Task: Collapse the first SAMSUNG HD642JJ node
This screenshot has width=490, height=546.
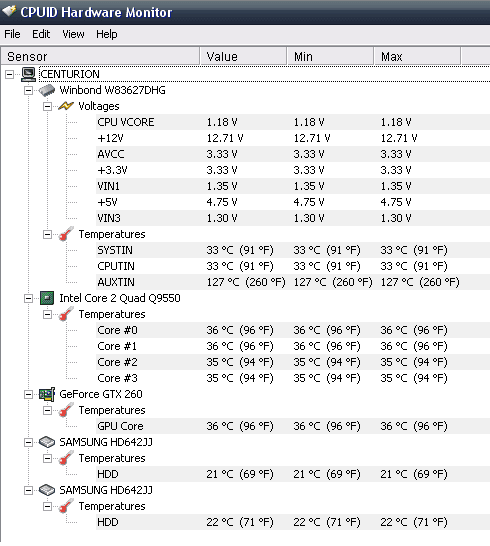Action: (x=28, y=442)
